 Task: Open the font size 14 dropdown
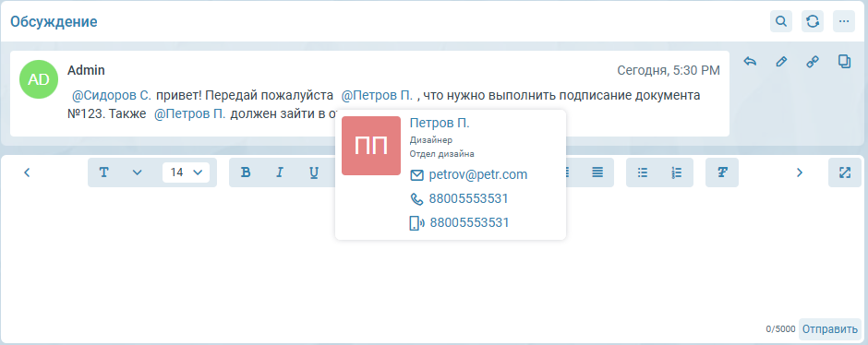(186, 172)
